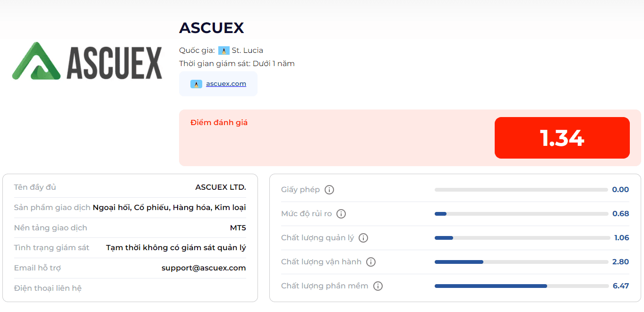Click the info icon next to Chất lượng vận hành

pyautogui.click(x=371, y=262)
